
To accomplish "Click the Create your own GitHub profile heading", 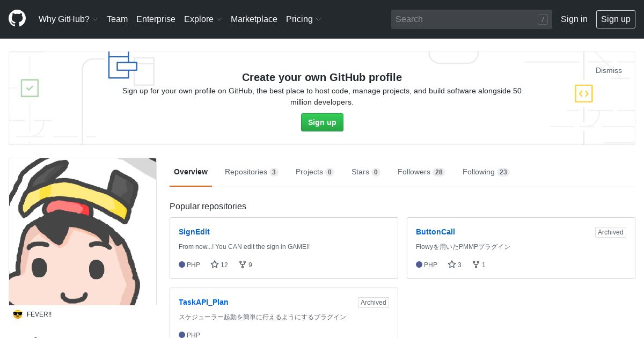I will (322, 77).
